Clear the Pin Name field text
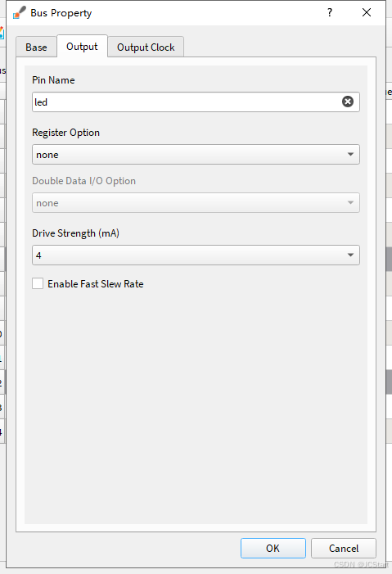The height and width of the screenshot is (574, 392). pos(347,102)
